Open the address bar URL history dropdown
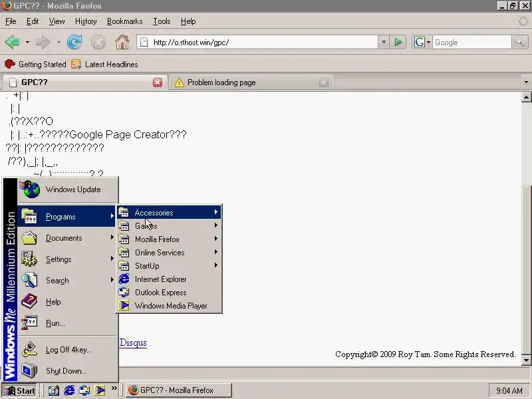Screen dimensions: 532x399 (x=384, y=43)
